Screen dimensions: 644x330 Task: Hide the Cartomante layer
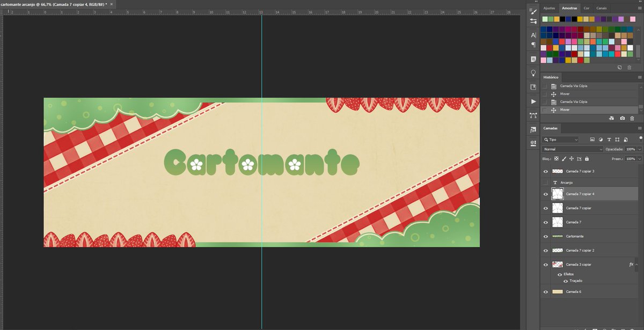pos(546,236)
